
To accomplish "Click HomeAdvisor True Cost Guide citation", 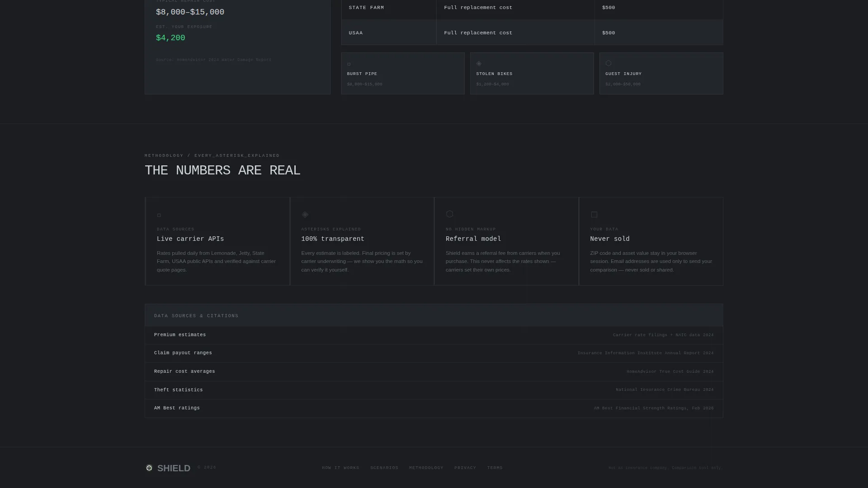I will (670, 371).
